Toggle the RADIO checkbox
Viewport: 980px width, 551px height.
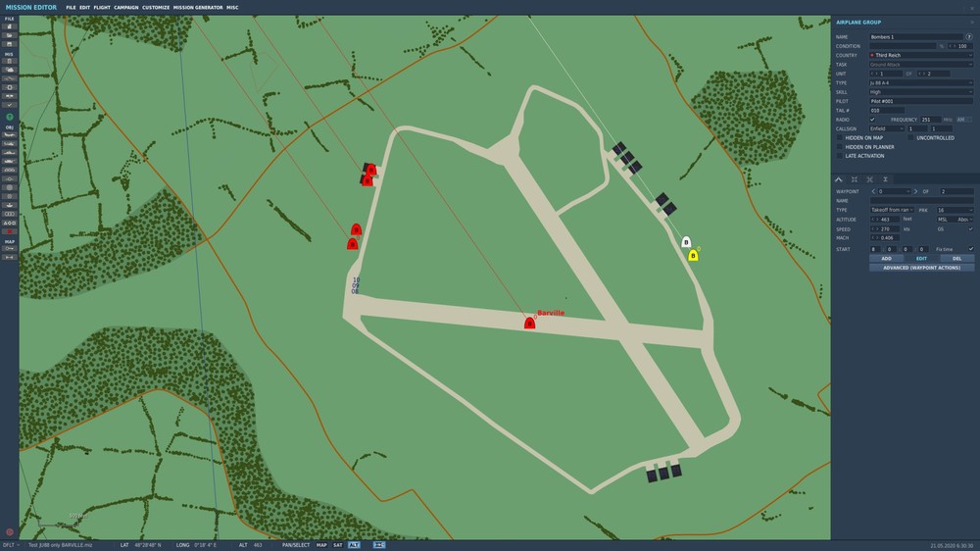click(x=872, y=120)
